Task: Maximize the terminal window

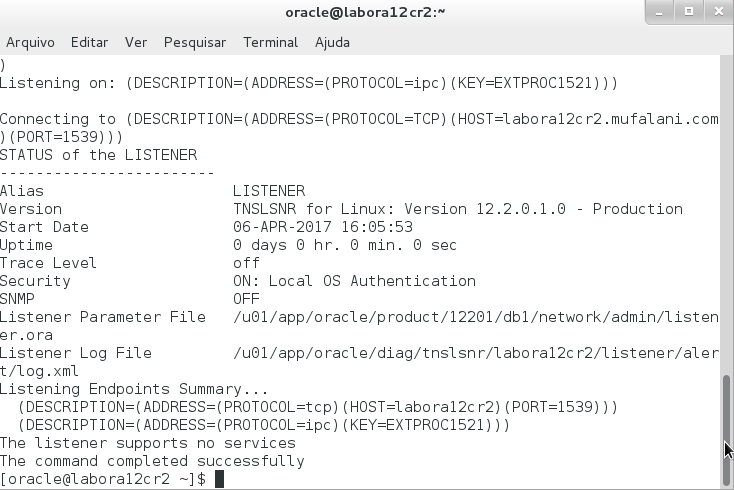Action: (x=687, y=12)
